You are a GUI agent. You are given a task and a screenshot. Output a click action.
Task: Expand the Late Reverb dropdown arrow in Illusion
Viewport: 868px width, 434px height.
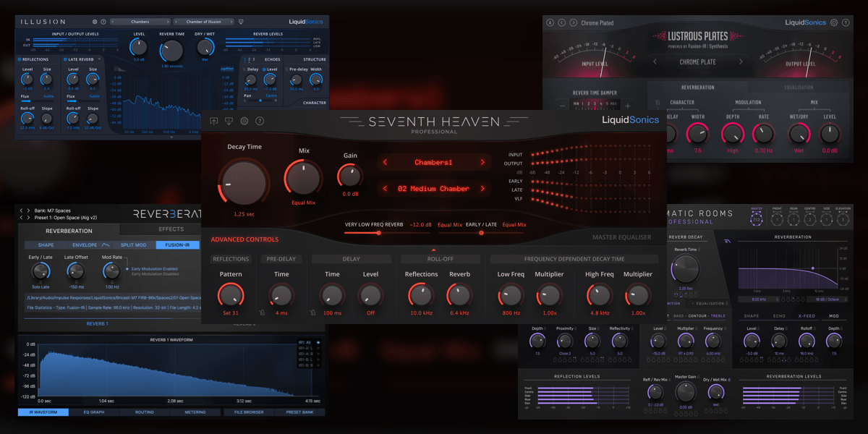pyautogui.click(x=98, y=60)
